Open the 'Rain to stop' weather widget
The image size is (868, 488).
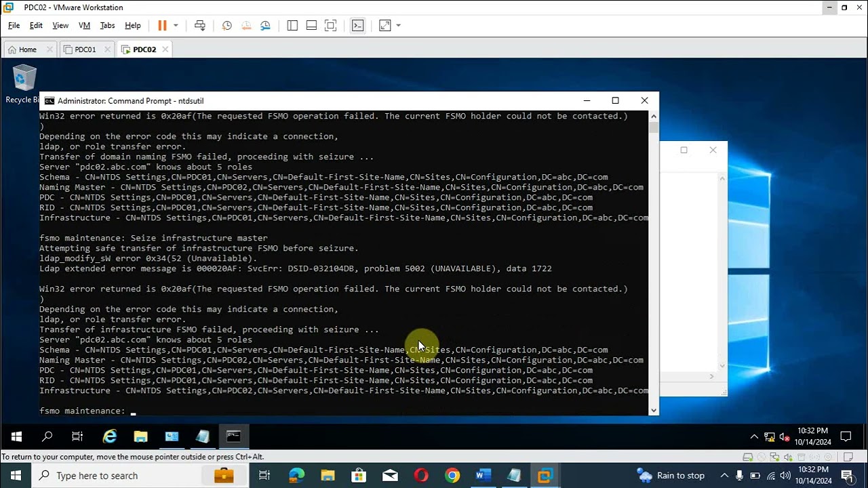[x=671, y=476]
